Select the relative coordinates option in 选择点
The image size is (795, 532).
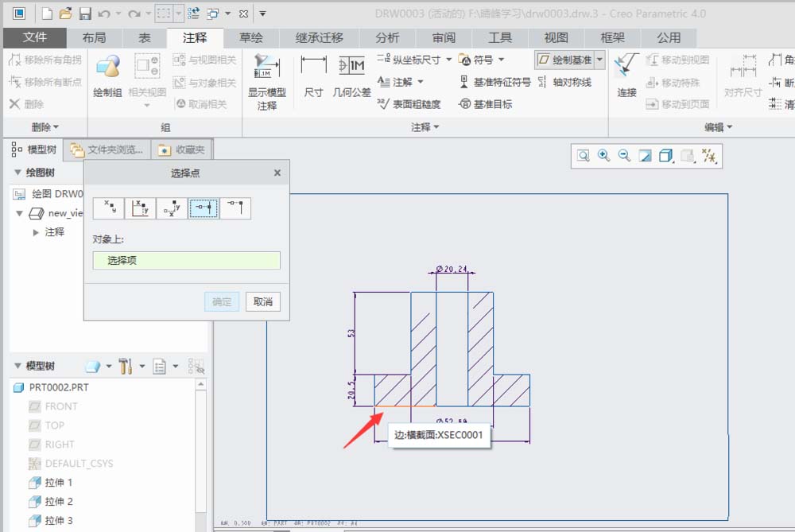172,208
